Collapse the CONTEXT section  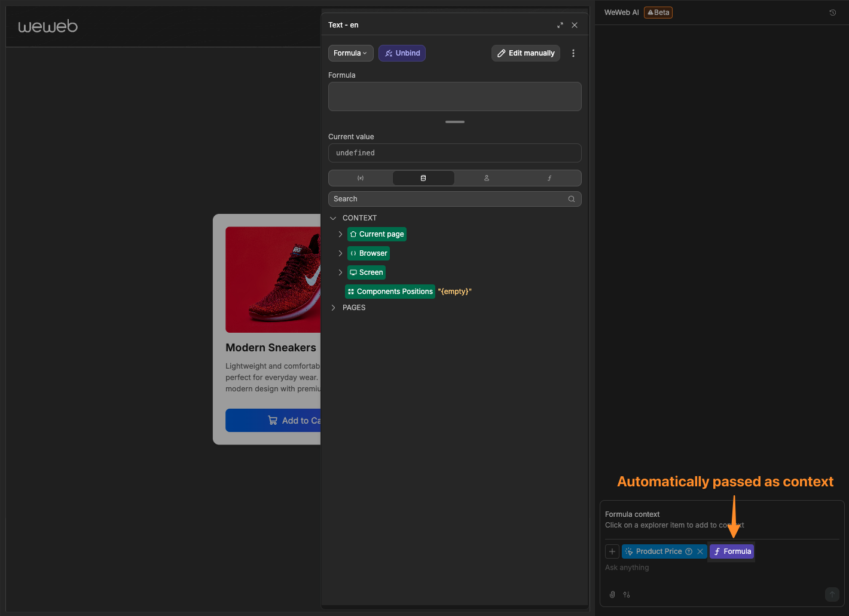tap(334, 218)
